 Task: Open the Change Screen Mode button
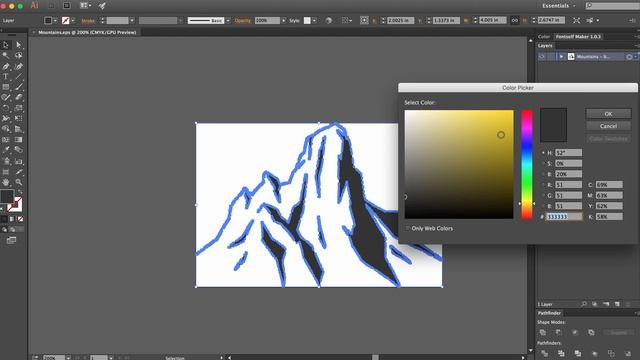(11, 240)
